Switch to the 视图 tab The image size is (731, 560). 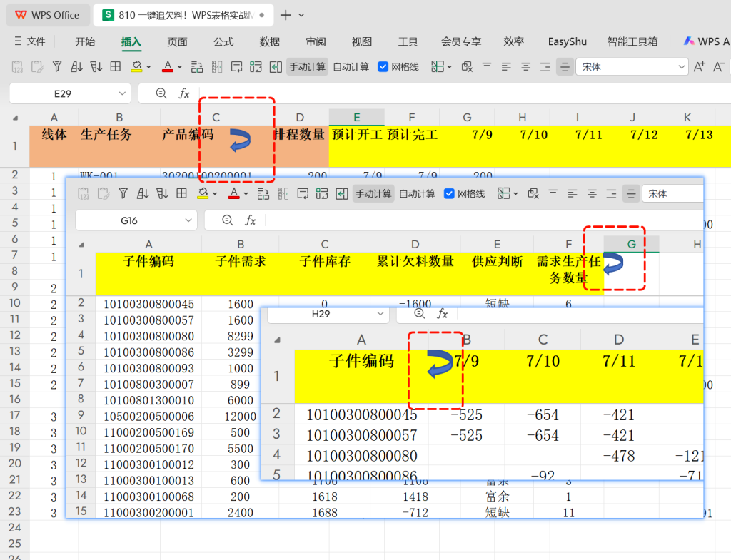[x=362, y=41]
